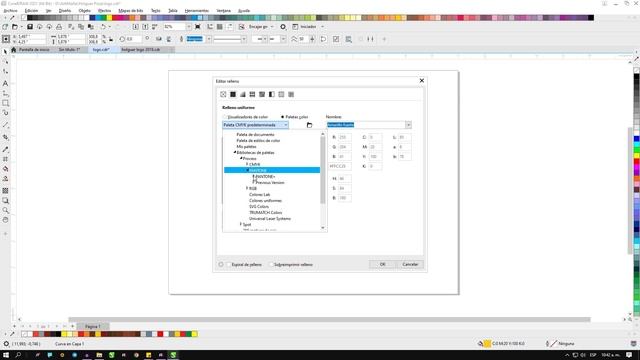Open the Mapas de bits menu

click(131, 11)
